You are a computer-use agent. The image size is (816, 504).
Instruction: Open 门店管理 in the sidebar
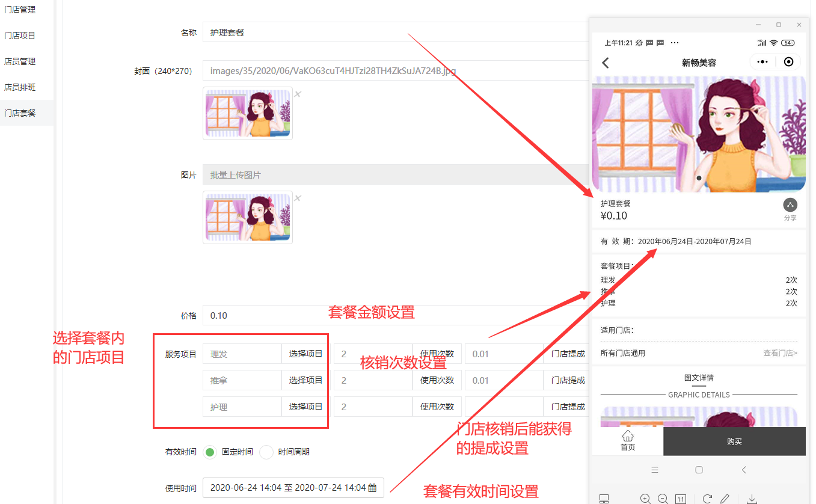point(20,10)
